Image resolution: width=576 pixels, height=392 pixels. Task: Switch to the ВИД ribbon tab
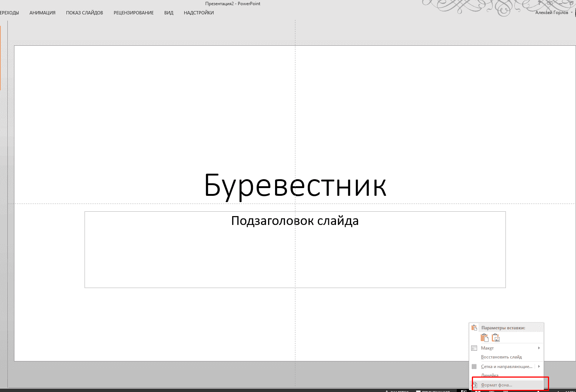(168, 13)
